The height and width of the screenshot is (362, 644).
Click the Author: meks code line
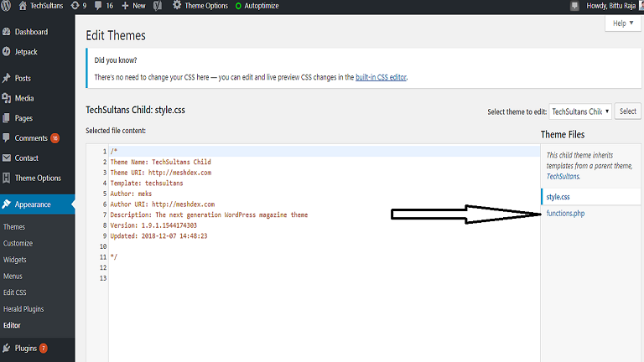(131, 194)
